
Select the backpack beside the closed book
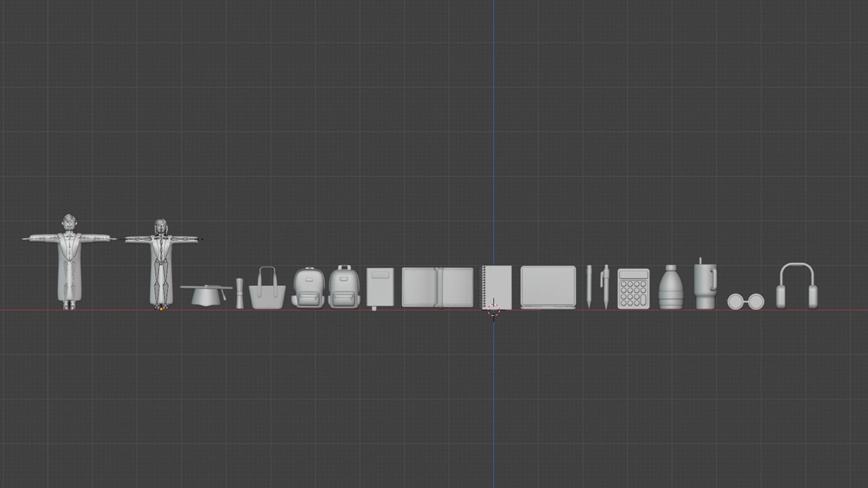344,287
